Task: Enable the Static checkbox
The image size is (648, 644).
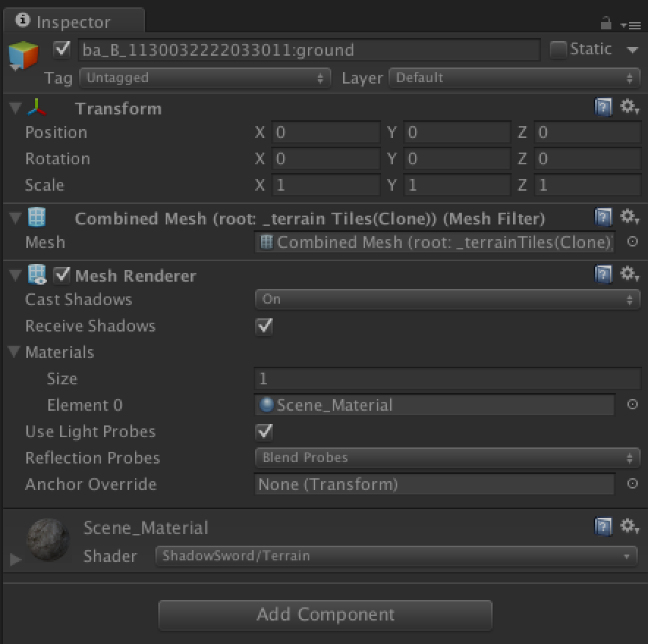Action: (559, 50)
